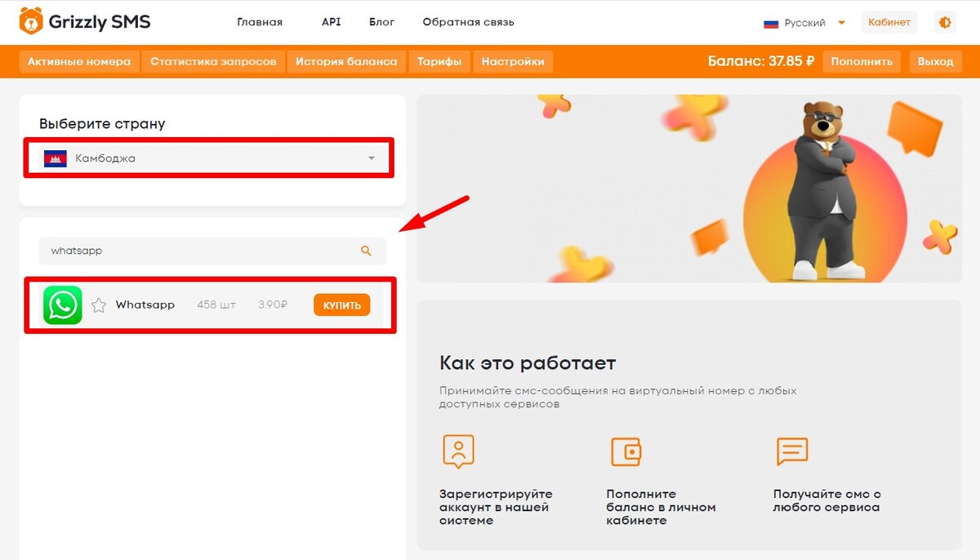
Task: Click the SMS message icon above 'Получайте смс'
Action: pyautogui.click(x=791, y=450)
